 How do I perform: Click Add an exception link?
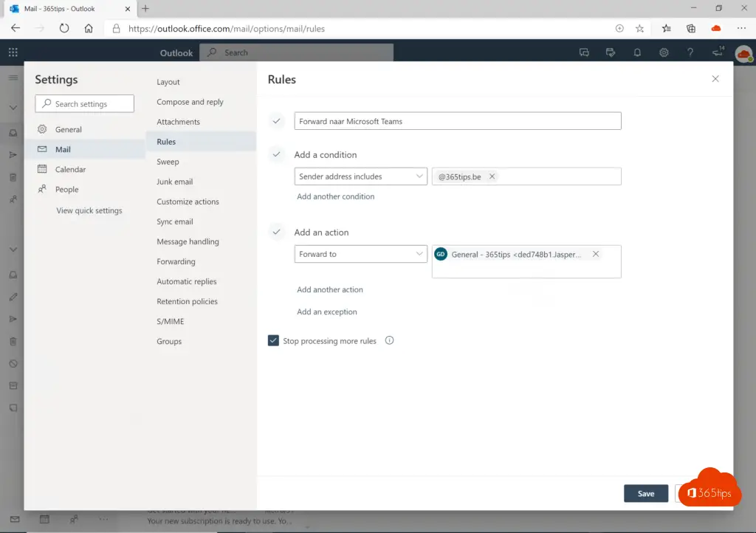point(326,312)
